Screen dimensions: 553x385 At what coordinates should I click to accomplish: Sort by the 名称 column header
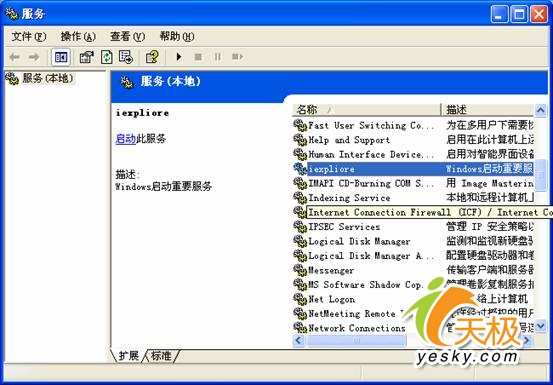point(366,110)
